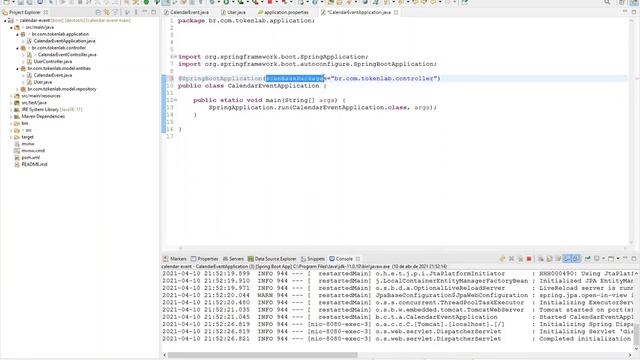
Task: Select the Console tab
Action: (x=341, y=259)
